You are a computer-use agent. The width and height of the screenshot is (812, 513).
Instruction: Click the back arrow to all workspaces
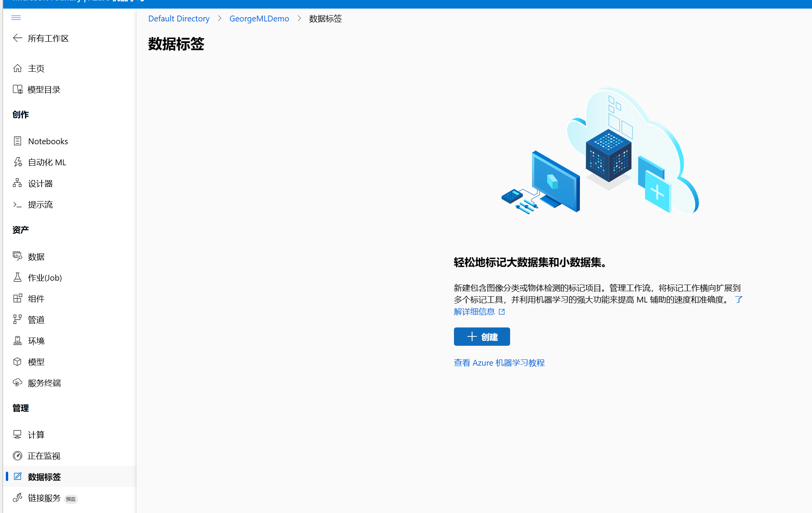click(17, 38)
